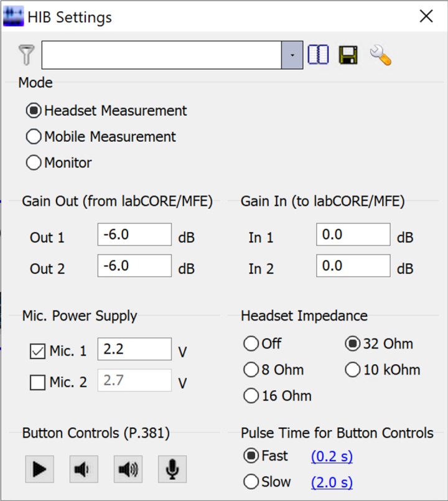Expand the preset dropdown arrow

click(292, 55)
